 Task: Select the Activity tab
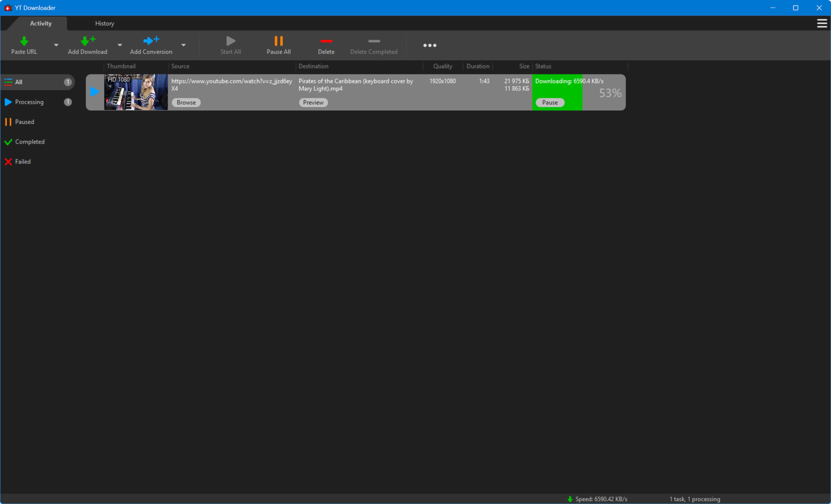(40, 24)
